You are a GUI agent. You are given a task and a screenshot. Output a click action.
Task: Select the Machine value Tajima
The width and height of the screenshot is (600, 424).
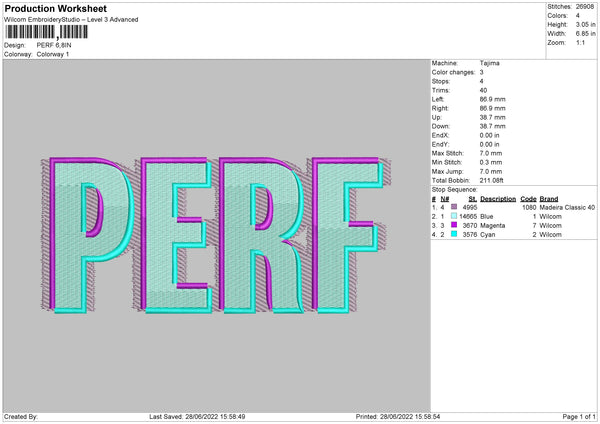click(x=491, y=63)
